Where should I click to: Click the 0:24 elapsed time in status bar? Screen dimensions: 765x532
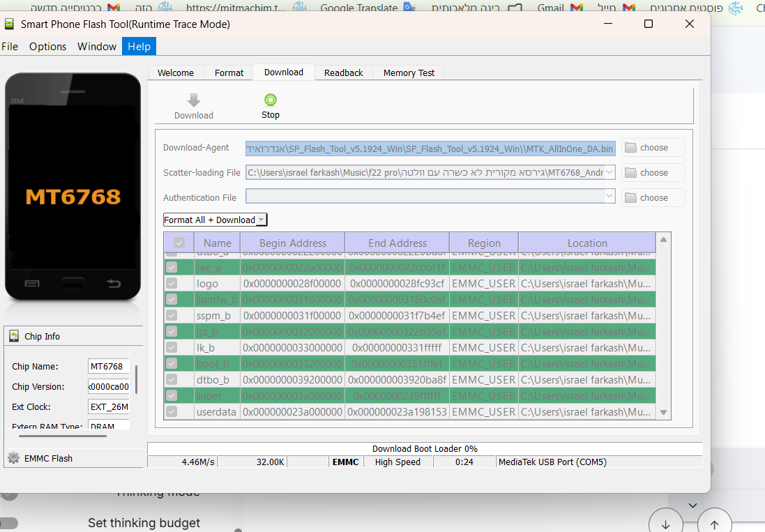(464, 462)
